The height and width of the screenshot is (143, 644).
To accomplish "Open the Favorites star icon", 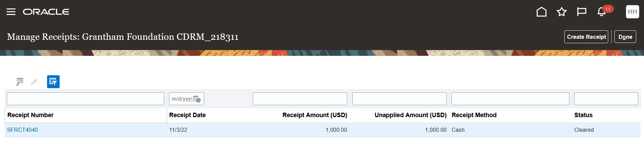I will [562, 12].
